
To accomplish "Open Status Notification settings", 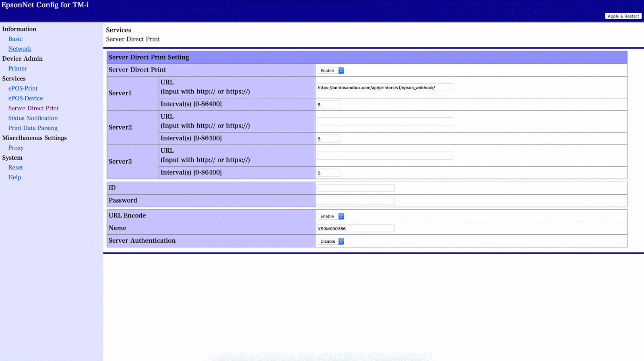I will coord(33,118).
